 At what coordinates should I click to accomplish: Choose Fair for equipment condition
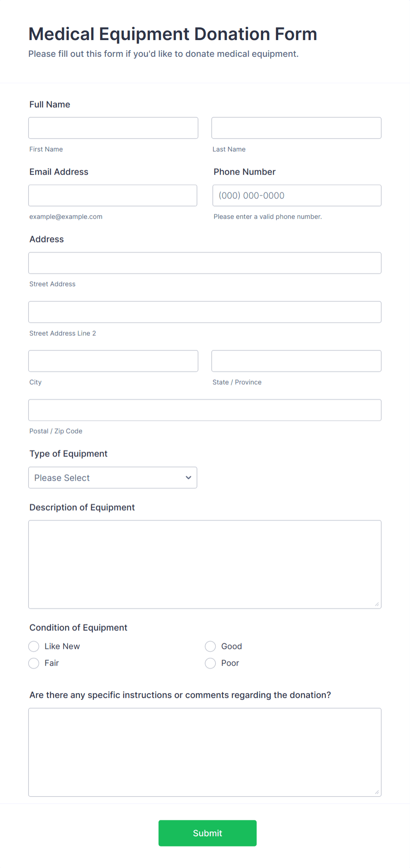pyautogui.click(x=34, y=663)
